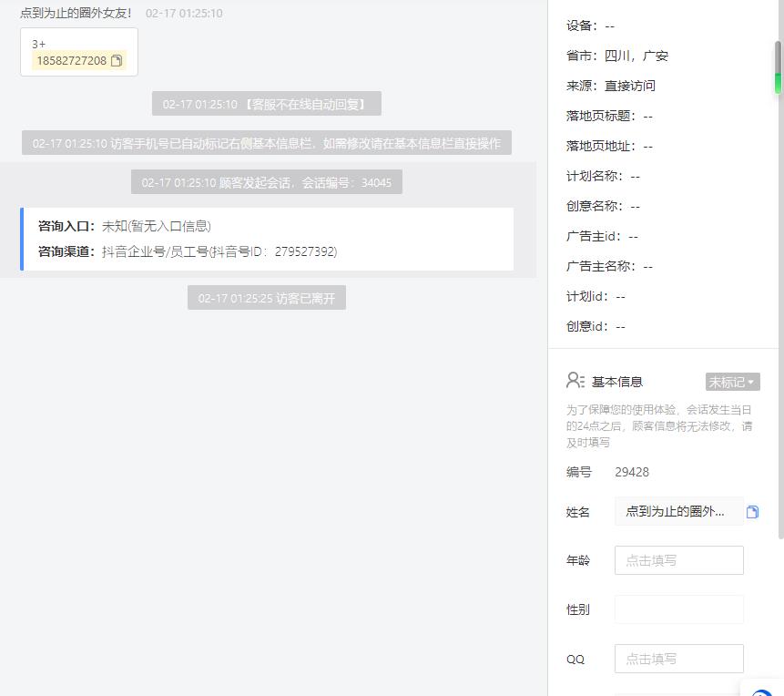Screen dimensions: 784x696
Task: Click the 咨询渠道 抖音号ID 279527392 line
Action: tap(188, 251)
